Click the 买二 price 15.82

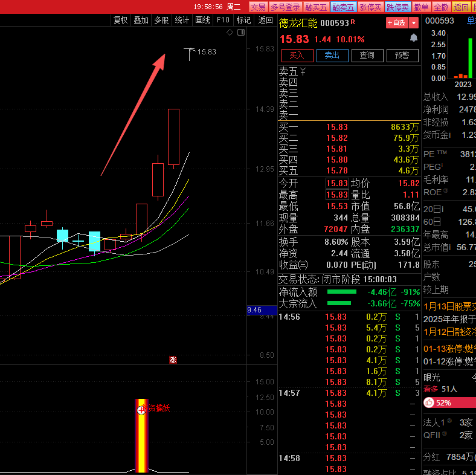pyautogui.click(x=337, y=138)
